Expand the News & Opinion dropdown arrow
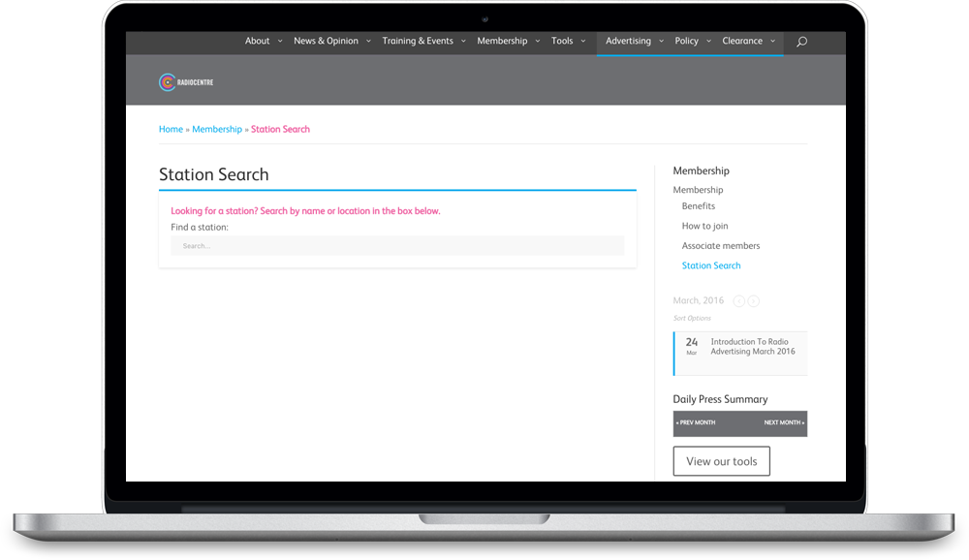 click(x=368, y=42)
